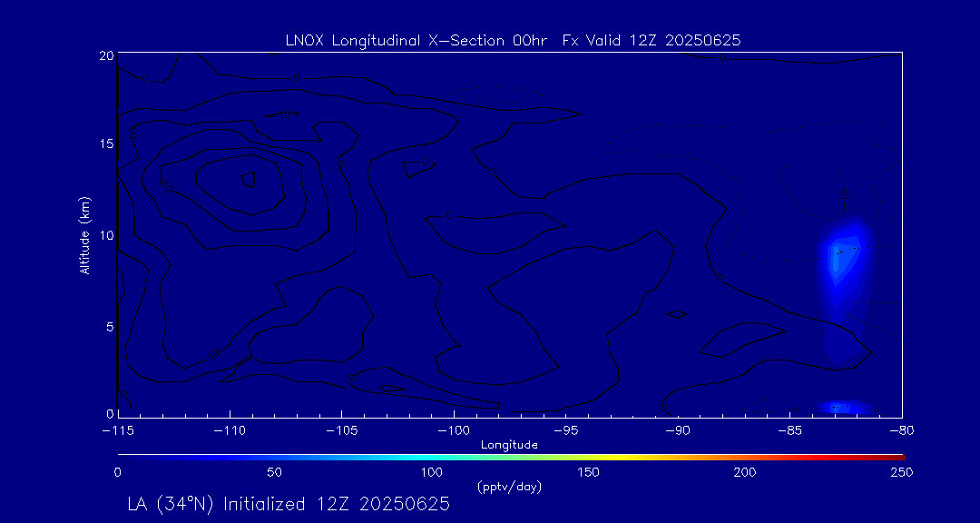Image resolution: width=980 pixels, height=523 pixels.
Task: Click the "(pptv/day)" units label
Action: [x=509, y=486]
